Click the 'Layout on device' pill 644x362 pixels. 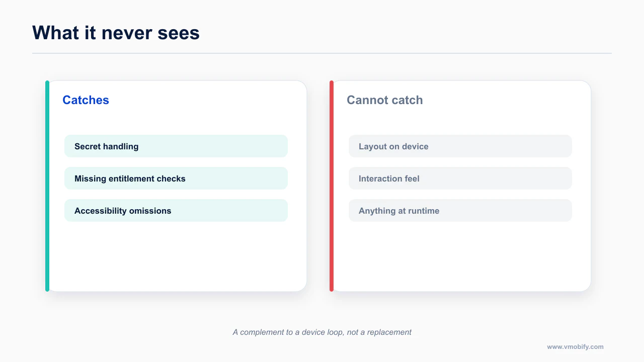(460, 146)
